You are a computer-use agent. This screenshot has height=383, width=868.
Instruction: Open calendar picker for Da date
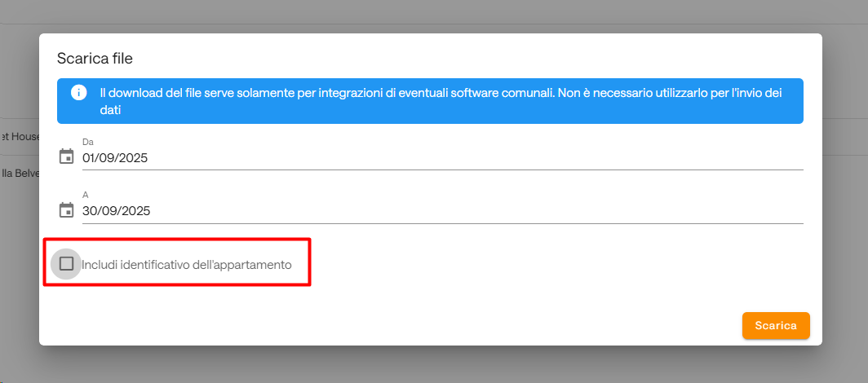(66, 157)
